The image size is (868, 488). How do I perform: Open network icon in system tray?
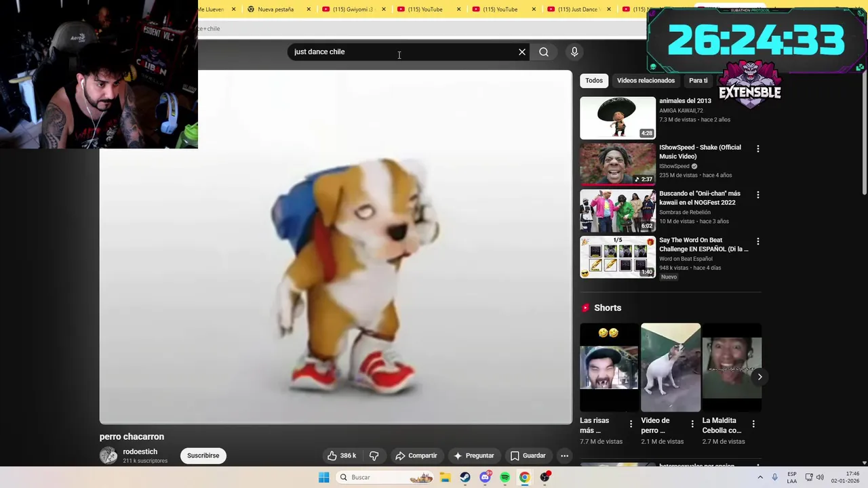coord(809,477)
